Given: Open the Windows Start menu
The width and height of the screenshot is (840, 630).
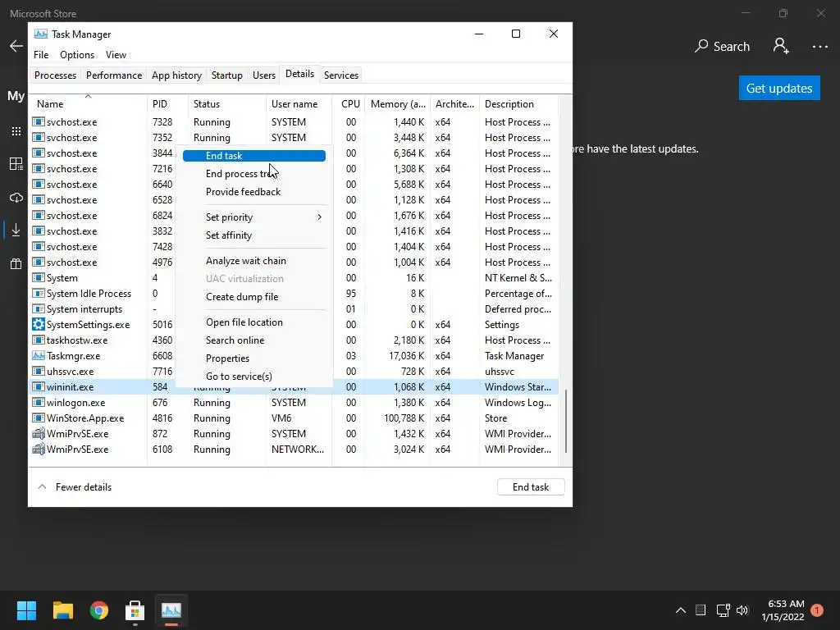Looking at the screenshot, I should coord(26,610).
